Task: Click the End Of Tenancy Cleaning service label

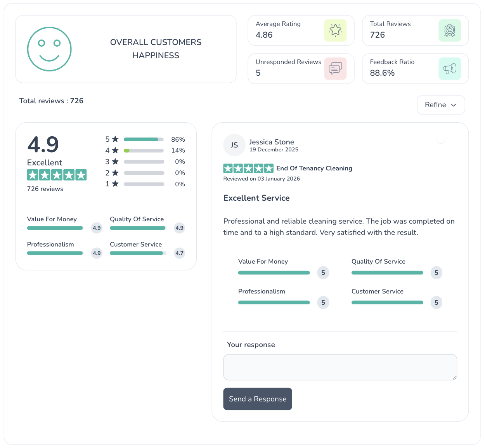Action: (314, 168)
